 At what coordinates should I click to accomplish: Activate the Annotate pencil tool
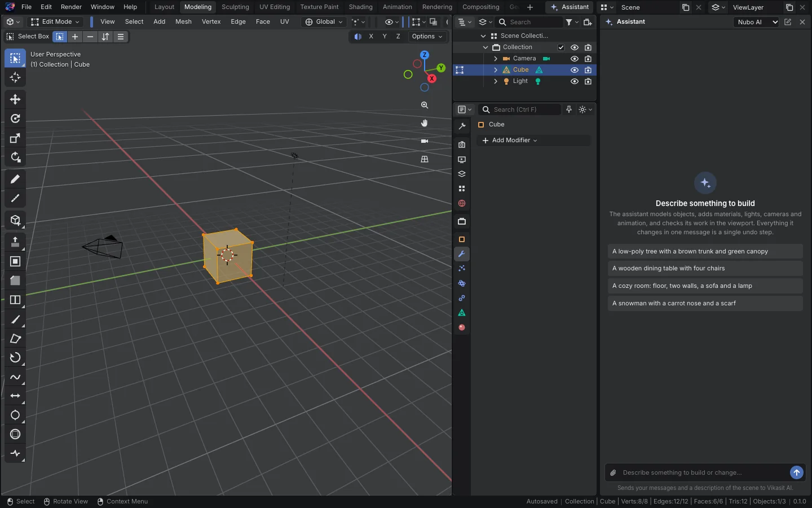[x=15, y=179]
